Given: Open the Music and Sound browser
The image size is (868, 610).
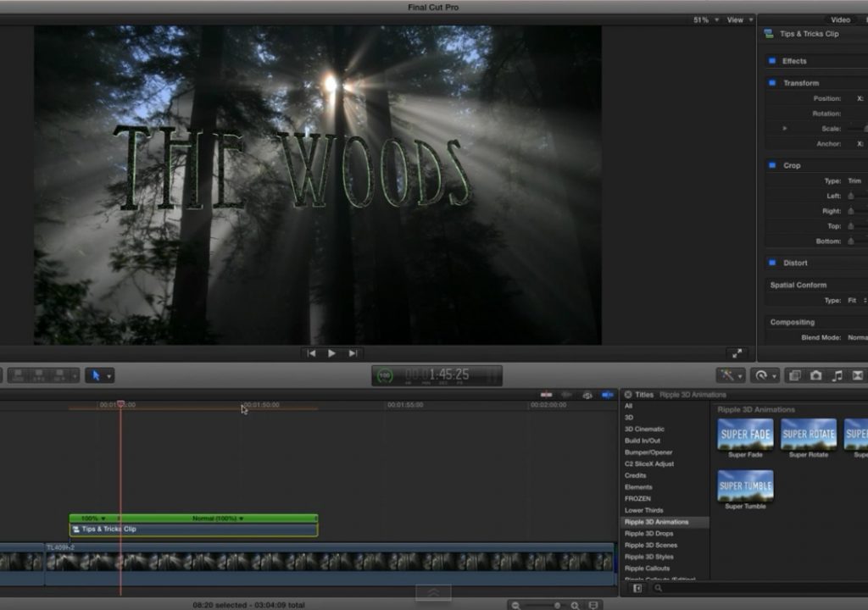Looking at the screenshot, I should pos(837,376).
